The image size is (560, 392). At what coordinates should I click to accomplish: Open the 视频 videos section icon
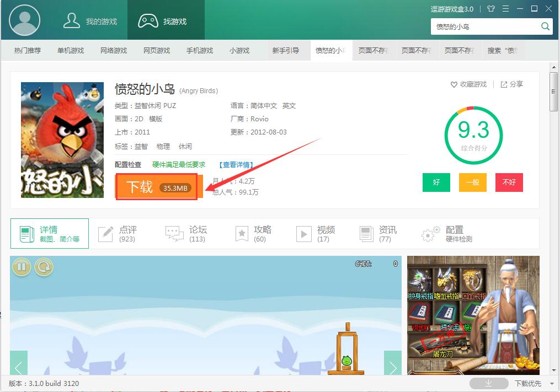[303, 233]
